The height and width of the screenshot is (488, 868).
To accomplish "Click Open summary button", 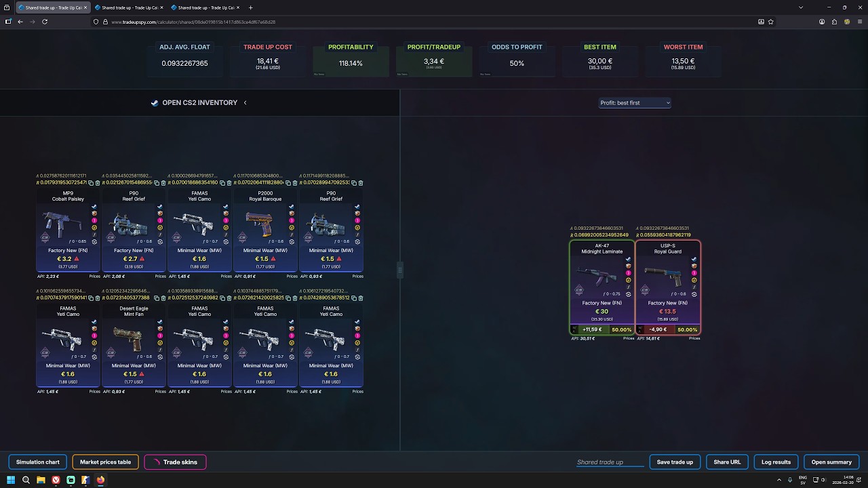I will point(831,462).
